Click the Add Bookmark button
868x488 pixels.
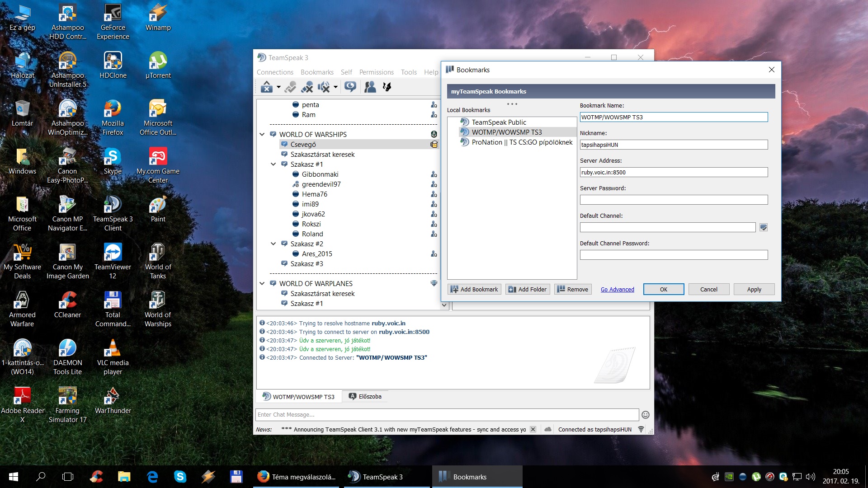click(474, 289)
